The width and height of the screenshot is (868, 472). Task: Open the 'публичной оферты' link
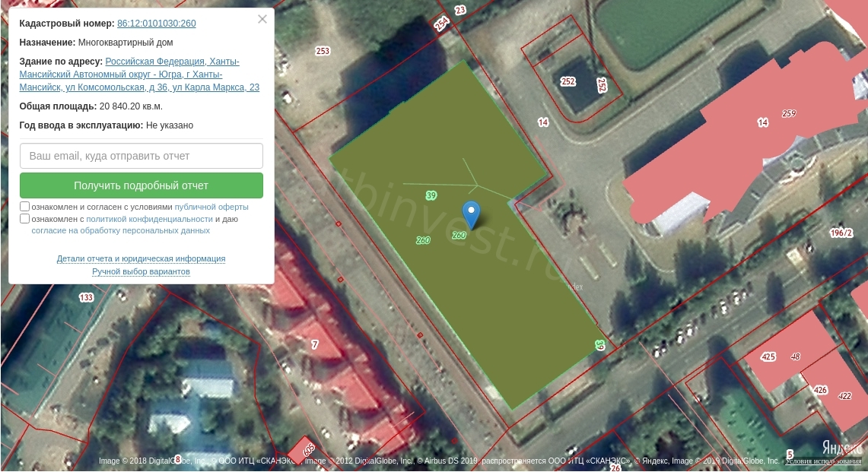[x=211, y=207]
